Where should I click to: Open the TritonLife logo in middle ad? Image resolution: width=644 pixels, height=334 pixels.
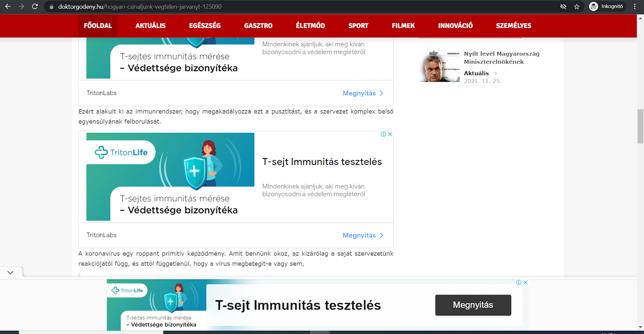pos(122,153)
